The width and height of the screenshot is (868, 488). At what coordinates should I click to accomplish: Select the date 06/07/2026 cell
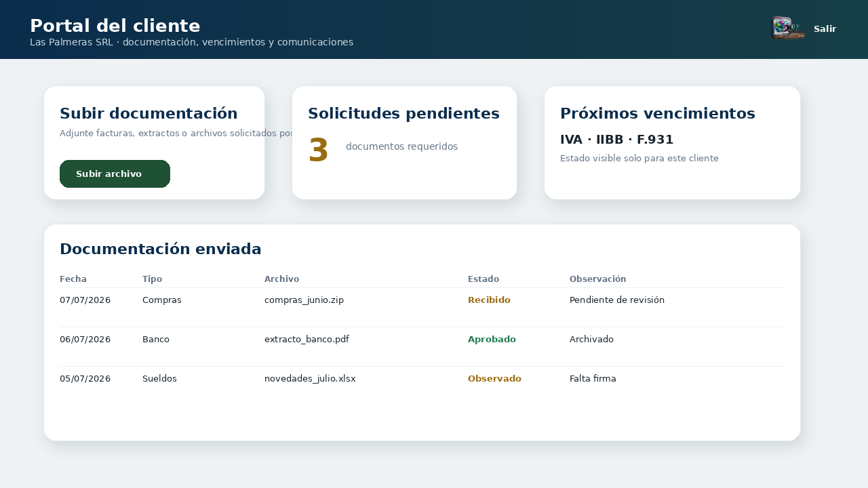pos(85,340)
